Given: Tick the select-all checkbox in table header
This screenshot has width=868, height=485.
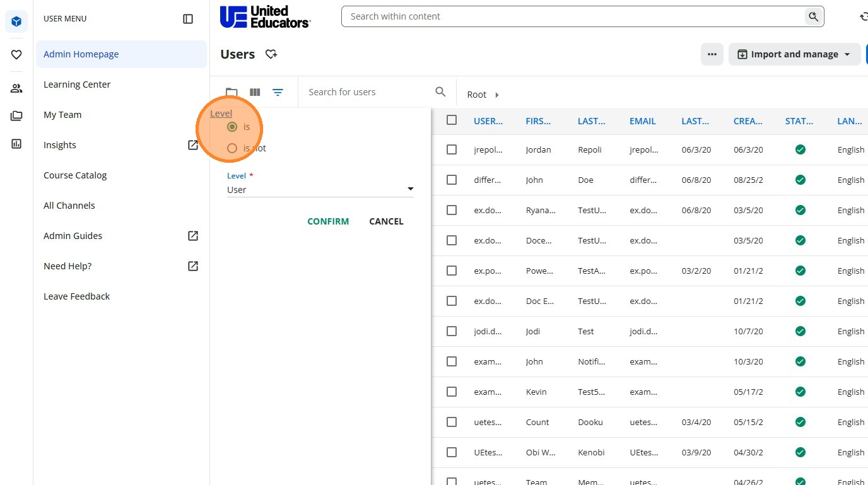Looking at the screenshot, I should click(452, 120).
